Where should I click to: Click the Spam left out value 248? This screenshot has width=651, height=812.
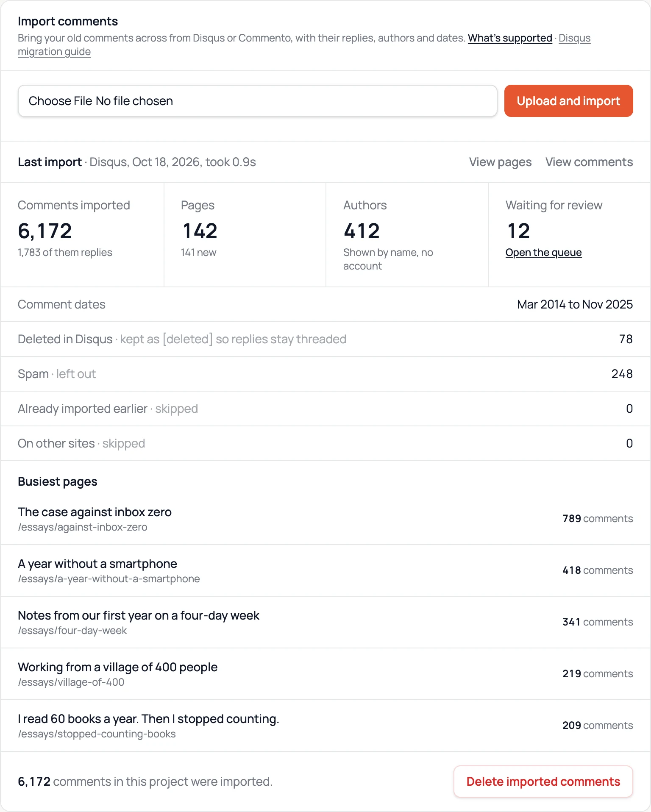click(x=622, y=374)
